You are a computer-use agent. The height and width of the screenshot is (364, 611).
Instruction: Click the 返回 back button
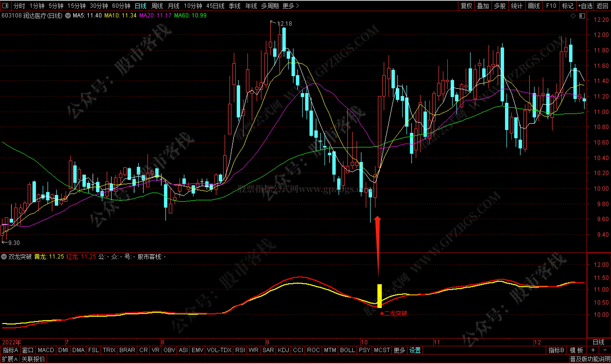(602, 6)
